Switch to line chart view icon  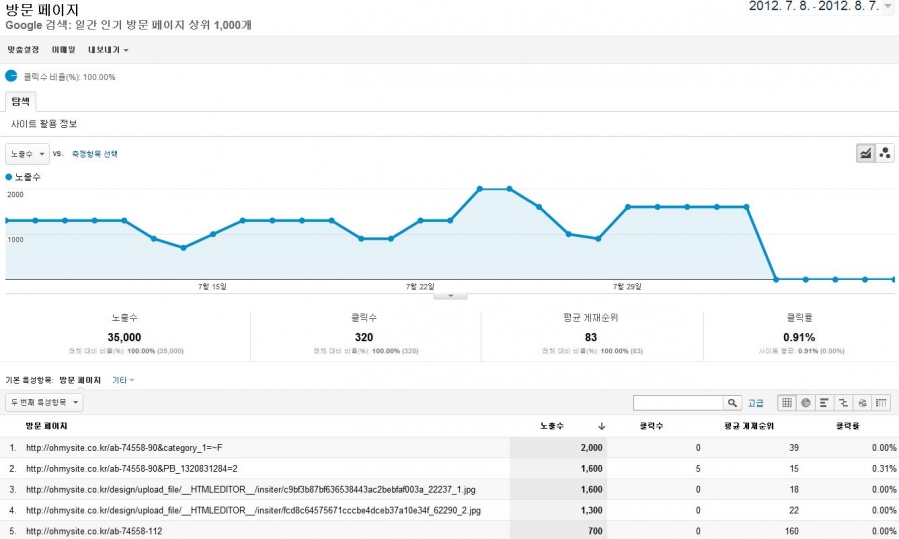(866, 153)
